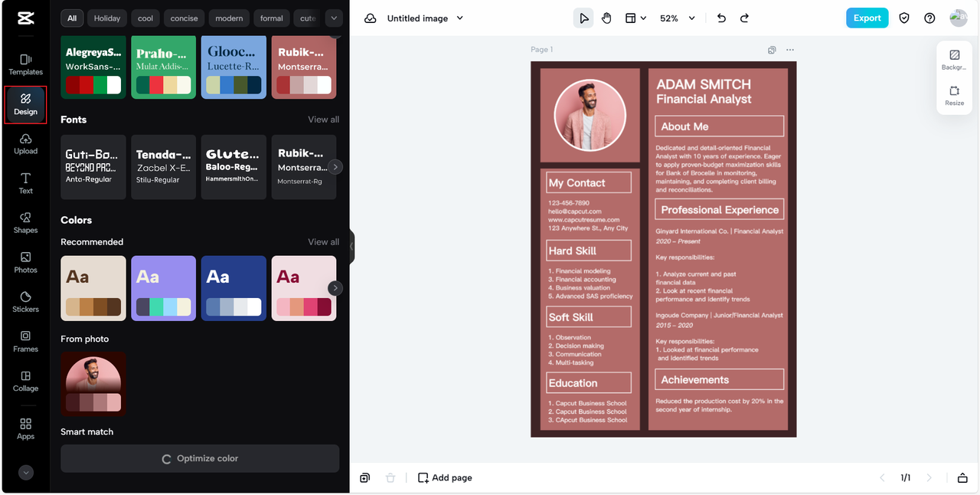Screen dimensions: 980x495
Task: Expand the style filter tags dropdown
Action: (333, 18)
